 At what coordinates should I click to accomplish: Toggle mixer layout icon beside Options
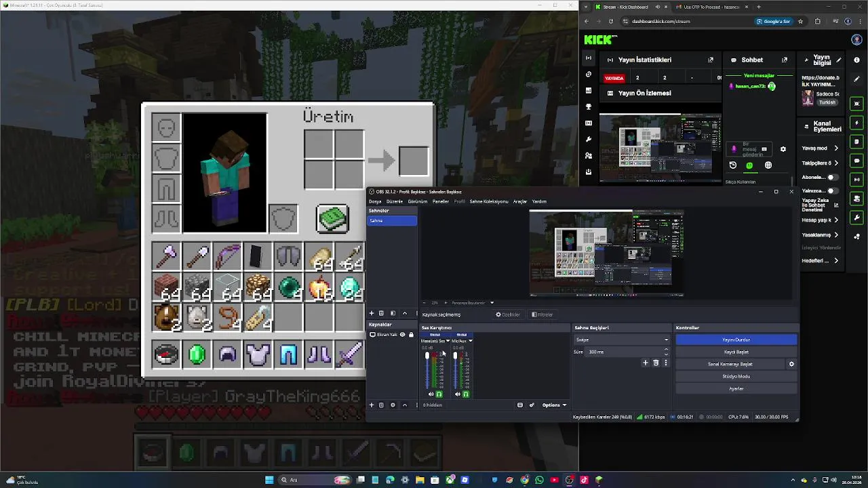(520, 405)
